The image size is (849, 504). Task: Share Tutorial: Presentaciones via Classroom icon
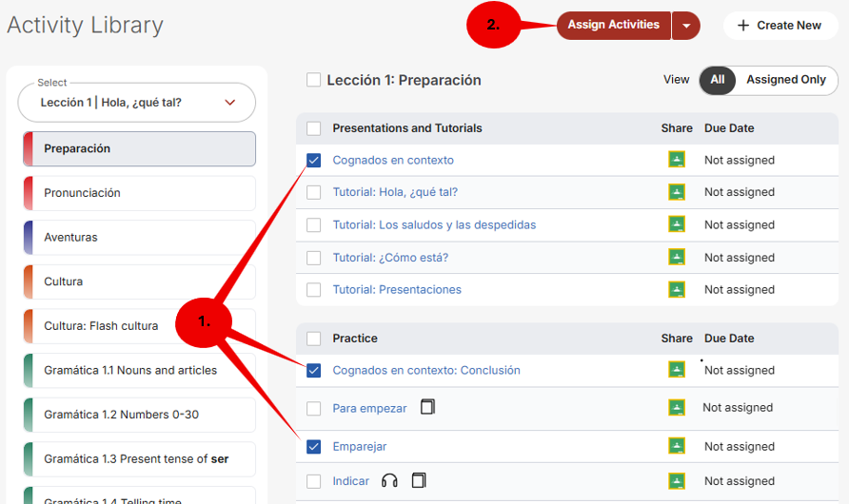677,289
